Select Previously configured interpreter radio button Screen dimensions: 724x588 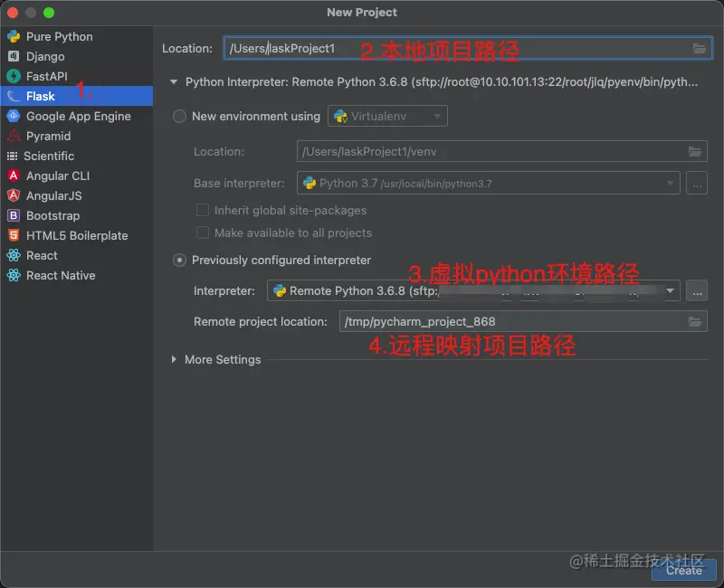click(179, 261)
